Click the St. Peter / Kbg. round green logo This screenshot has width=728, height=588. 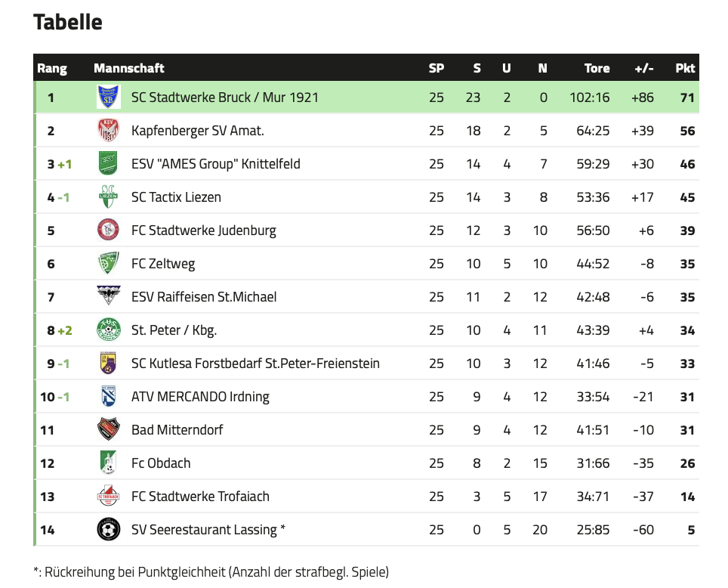click(x=109, y=330)
